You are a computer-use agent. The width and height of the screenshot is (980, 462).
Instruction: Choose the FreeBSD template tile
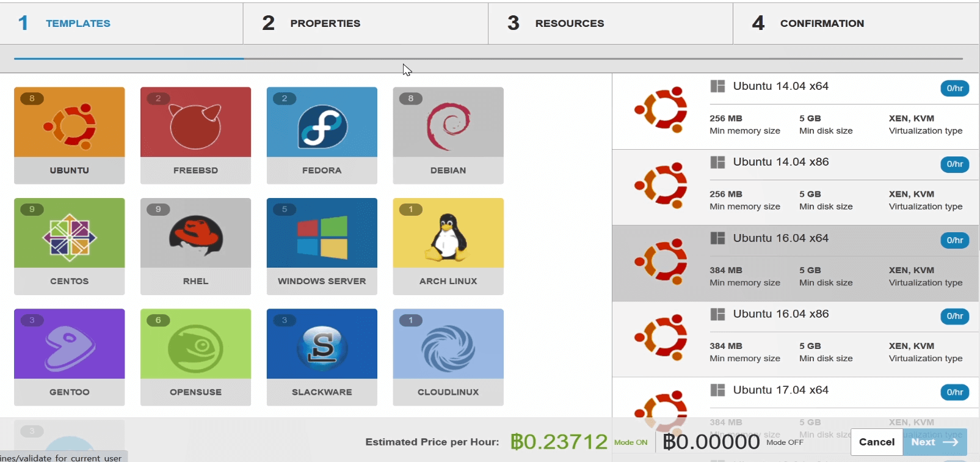[x=195, y=135]
